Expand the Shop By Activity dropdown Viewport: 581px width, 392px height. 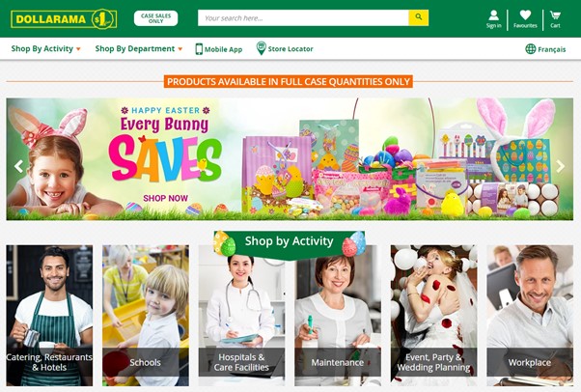tap(46, 48)
